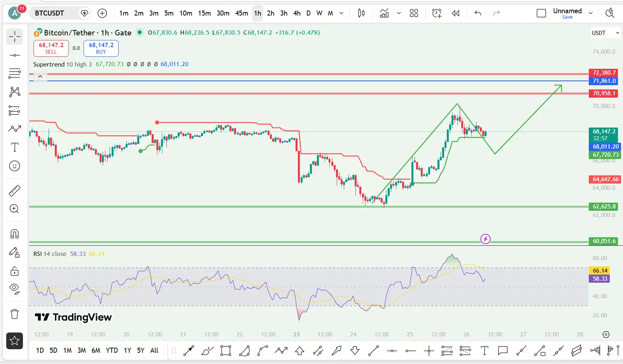
Task: Grab the favorites toolbar drag handle
Action: coord(174,351)
